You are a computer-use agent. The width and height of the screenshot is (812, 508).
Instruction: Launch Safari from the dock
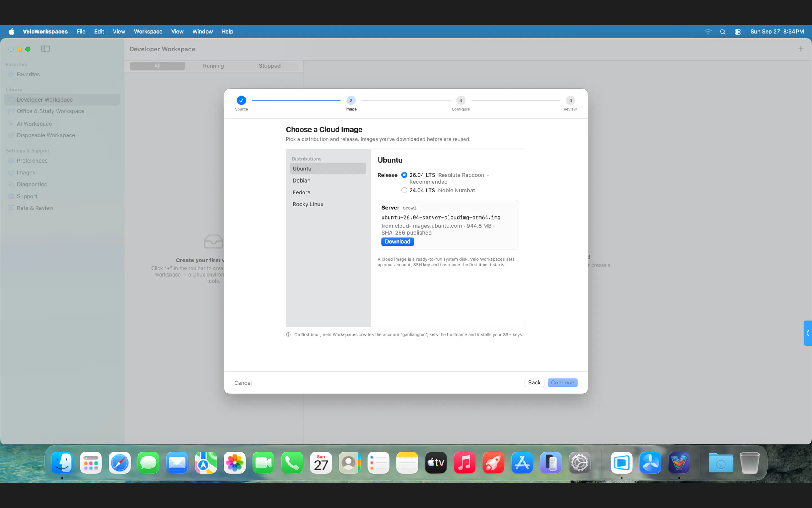click(x=120, y=463)
